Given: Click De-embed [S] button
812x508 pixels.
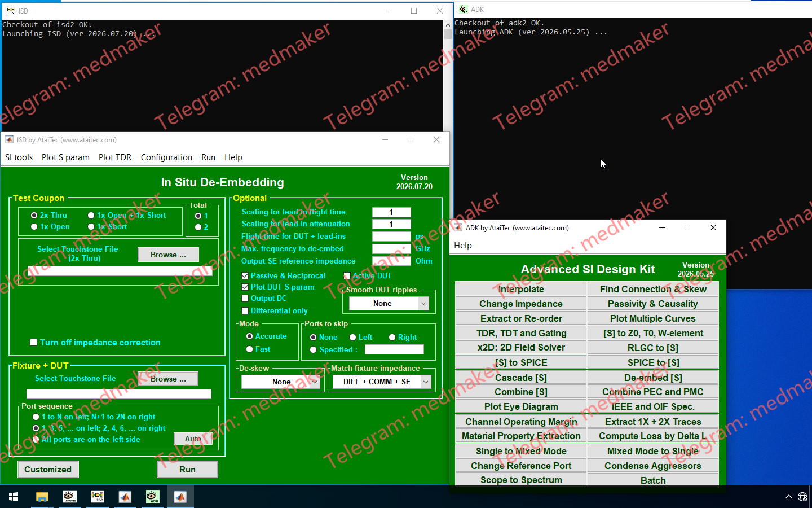Looking at the screenshot, I should coord(653,378).
